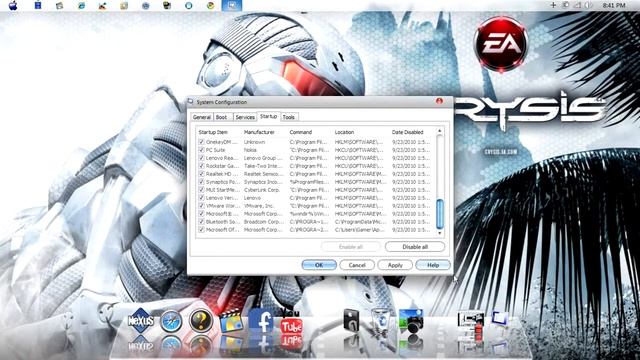Open Safari compass icon in dock

(171, 321)
